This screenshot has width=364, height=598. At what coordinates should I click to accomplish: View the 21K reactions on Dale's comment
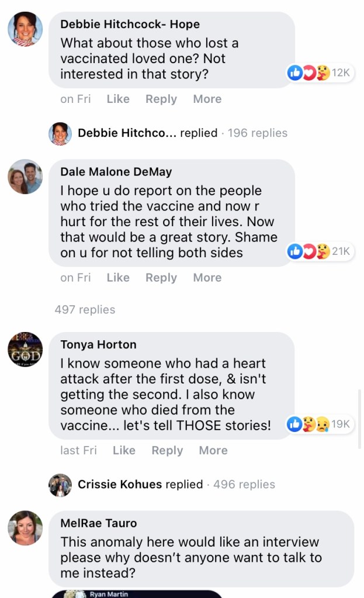click(320, 252)
